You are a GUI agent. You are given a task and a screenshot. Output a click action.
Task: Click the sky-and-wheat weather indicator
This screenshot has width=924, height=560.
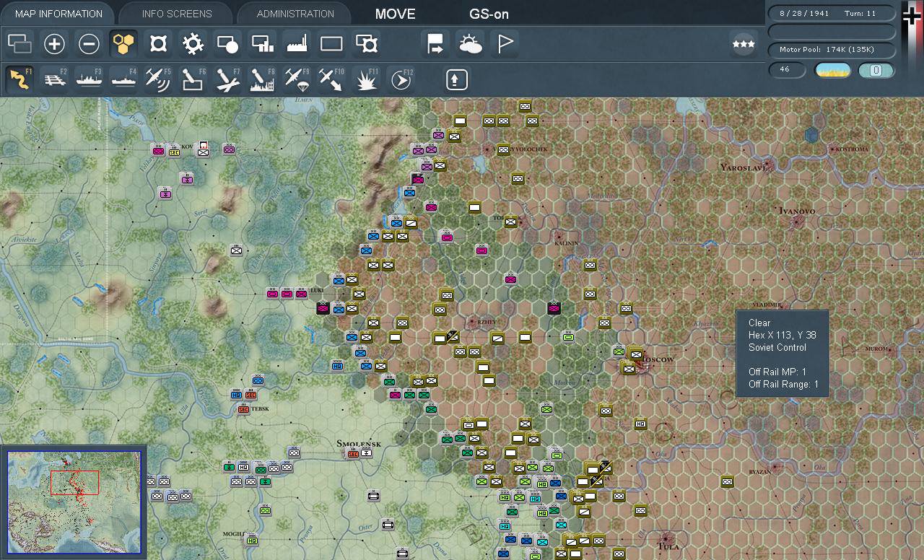(833, 70)
